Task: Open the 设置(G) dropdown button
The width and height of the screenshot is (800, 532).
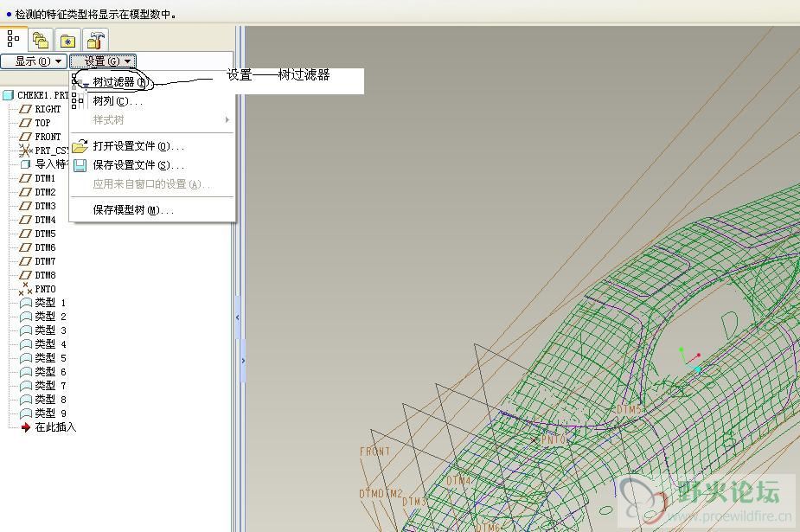Action: (x=103, y=61)
